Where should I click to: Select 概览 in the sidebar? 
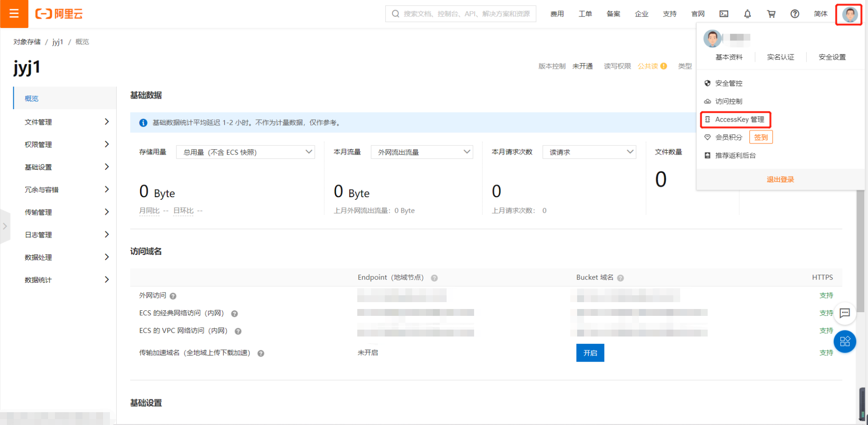pos(65,98)
